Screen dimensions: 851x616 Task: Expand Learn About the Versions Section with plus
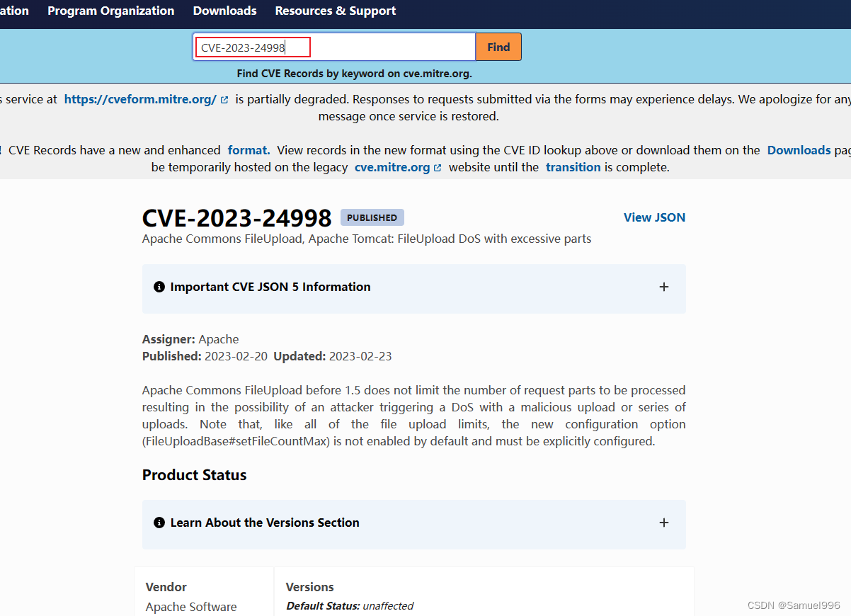(664, 523)
